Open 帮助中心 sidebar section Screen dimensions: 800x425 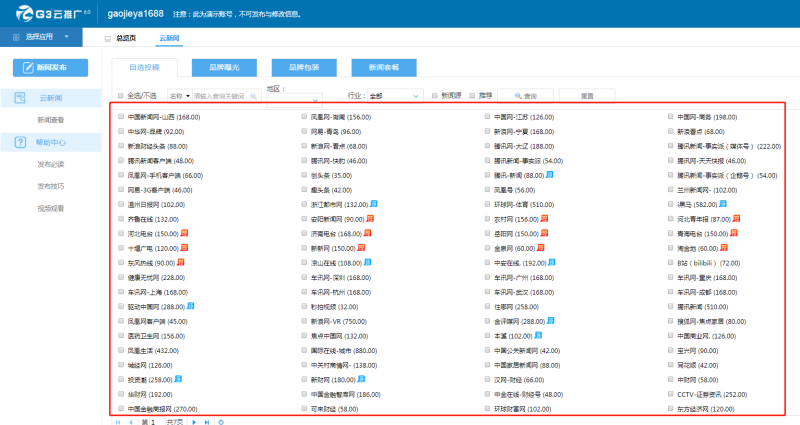pyautogui.click(x=51, y=142)
